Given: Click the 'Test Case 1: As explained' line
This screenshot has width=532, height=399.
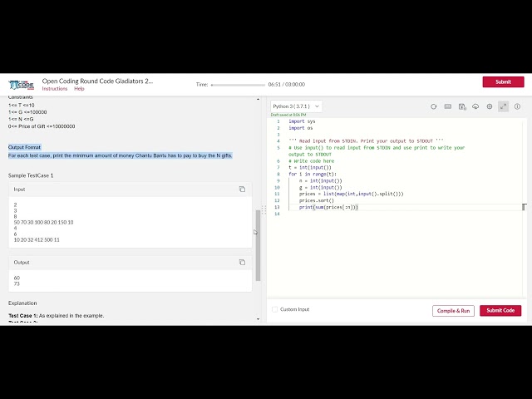Looking at the screenshot, I should (56, 316).
